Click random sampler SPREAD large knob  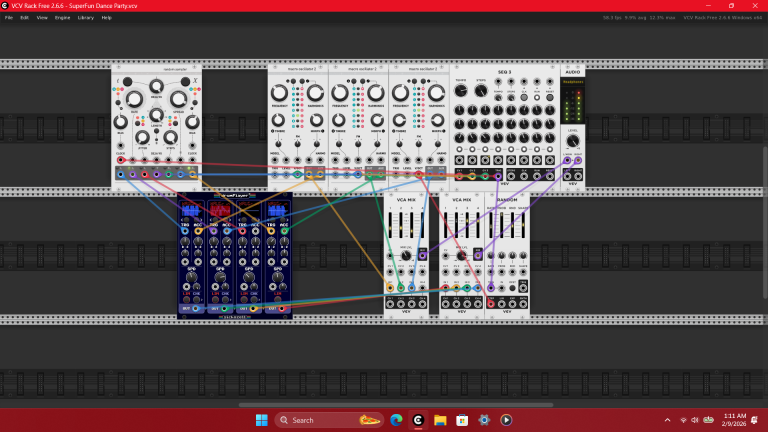pyautogui.click(x=178, y=99)
